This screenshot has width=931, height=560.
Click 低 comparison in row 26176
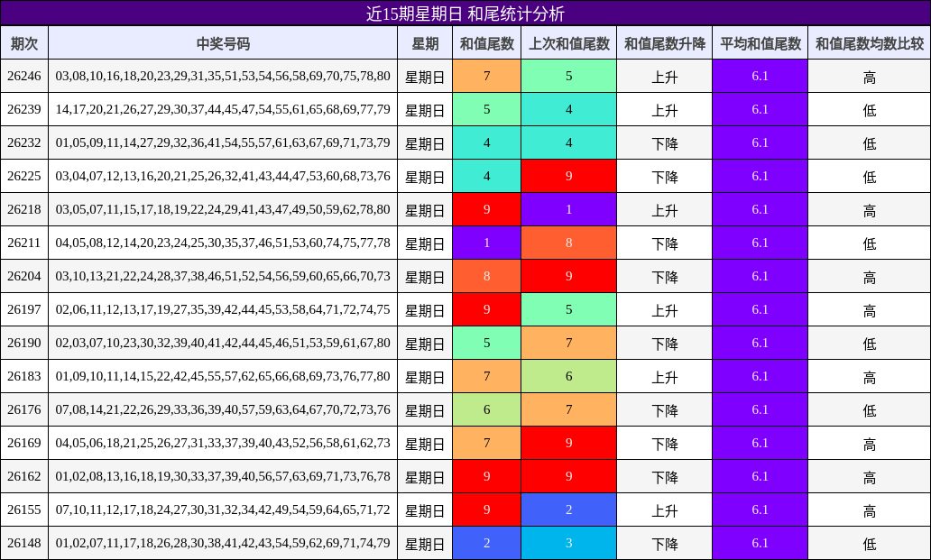pos(870,410)
